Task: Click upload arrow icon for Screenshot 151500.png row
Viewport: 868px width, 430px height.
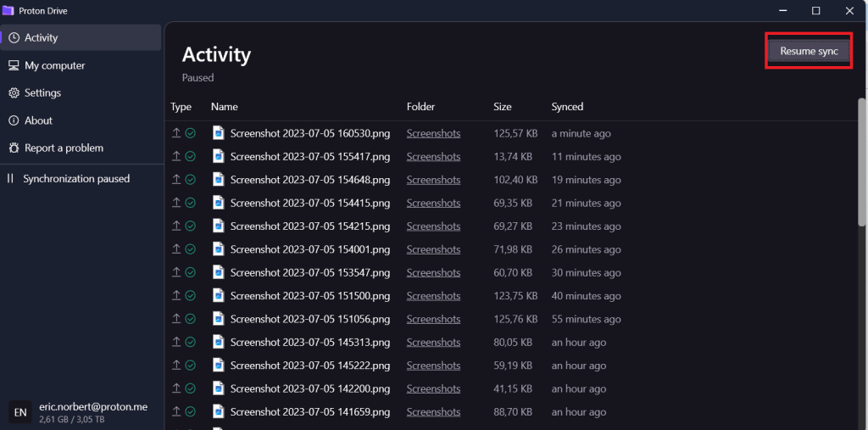Action: click(176, 295)
